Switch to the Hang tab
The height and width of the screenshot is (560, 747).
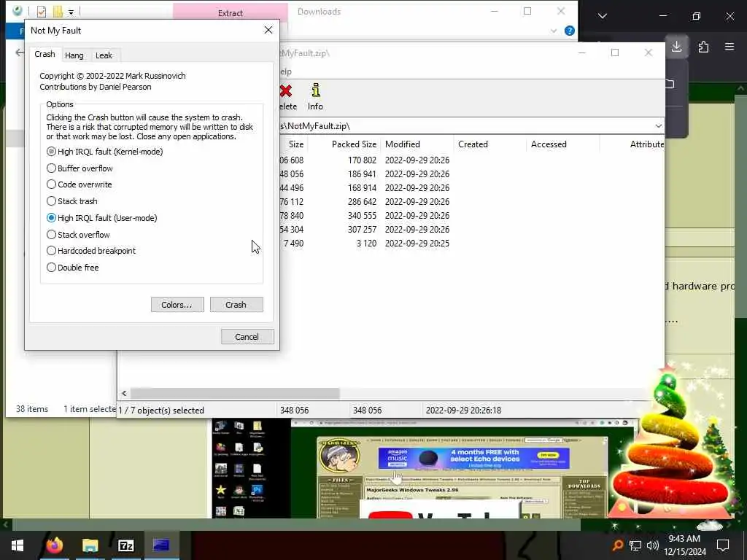pos(74,55)
